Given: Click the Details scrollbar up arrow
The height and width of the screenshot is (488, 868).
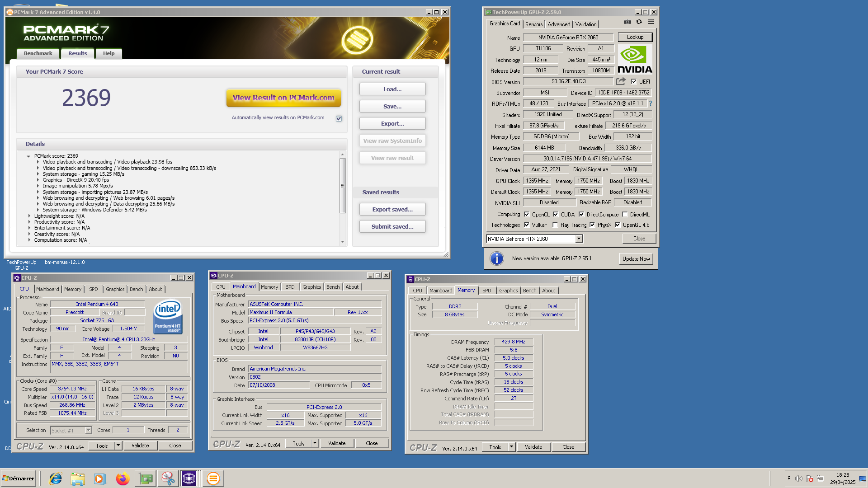Looking at the screenshot, I should (342, 155).
